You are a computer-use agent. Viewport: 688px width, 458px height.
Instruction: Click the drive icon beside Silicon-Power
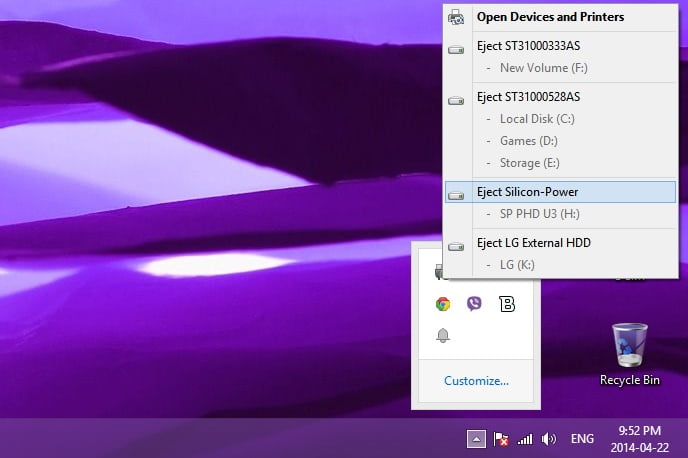point(456,193)
